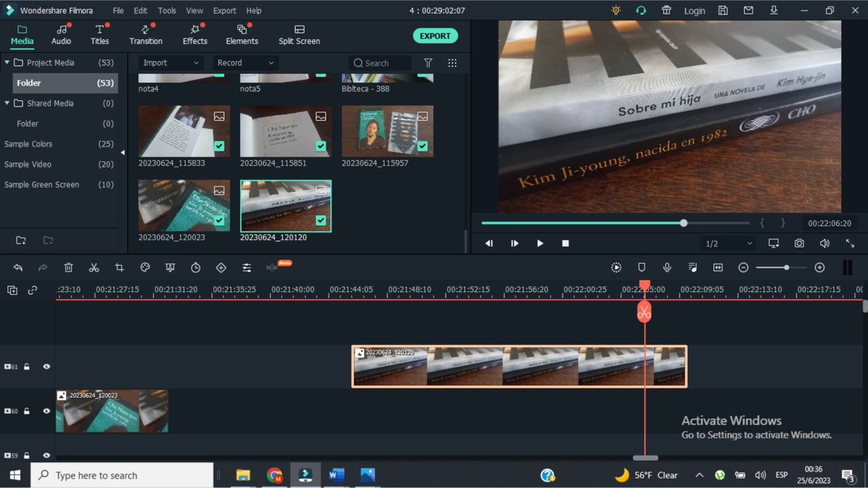Open the Audio Mixer music icon
Screen dimensions: 868x488
click(x=693, y=267)
